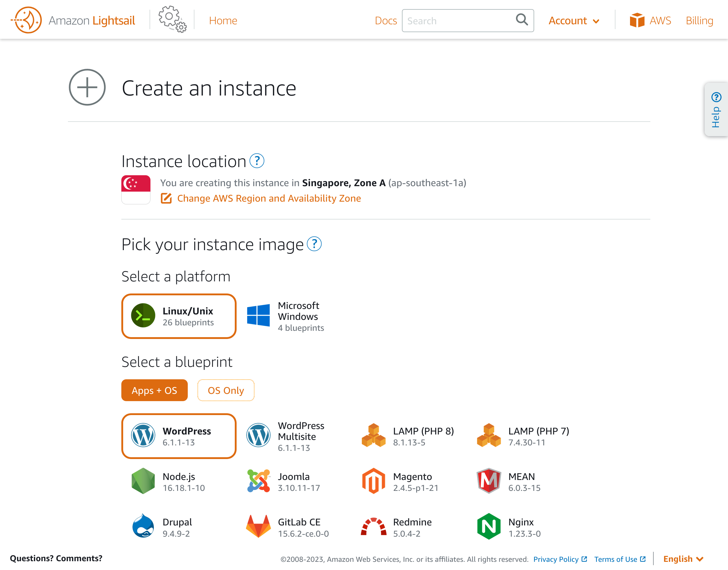Viewport: 728px width, 570px height.
Task: Open the Docs page
Action: click(386, 20)
